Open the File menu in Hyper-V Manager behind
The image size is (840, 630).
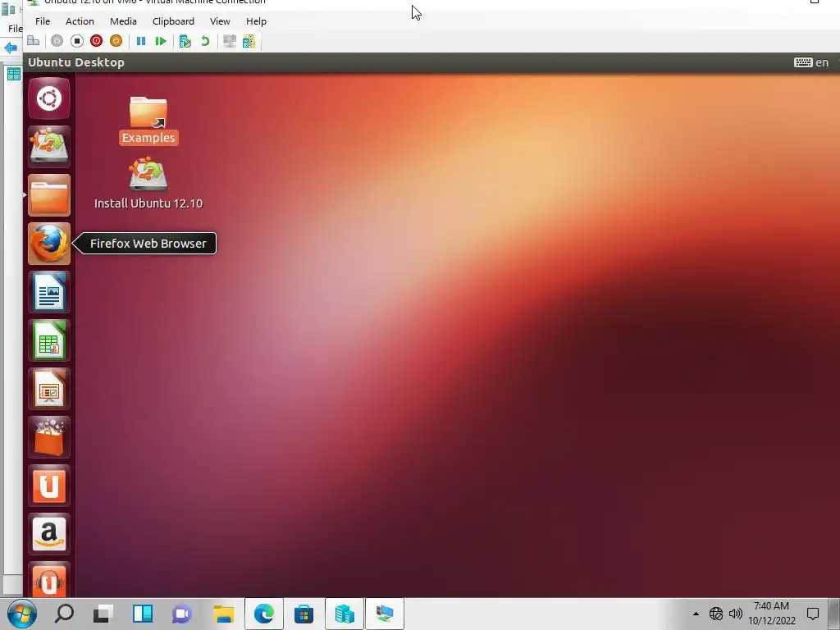[15, 29]
